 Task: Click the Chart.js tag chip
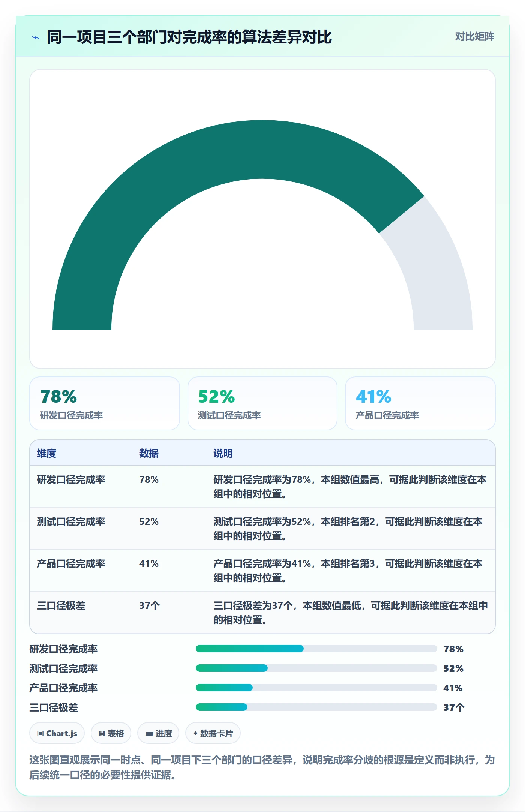coord(57,733)
